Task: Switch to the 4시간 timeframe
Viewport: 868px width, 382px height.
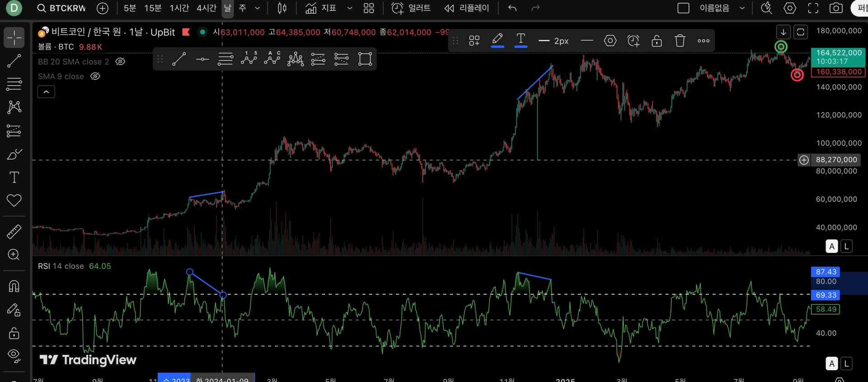Action: coord(207,8)
